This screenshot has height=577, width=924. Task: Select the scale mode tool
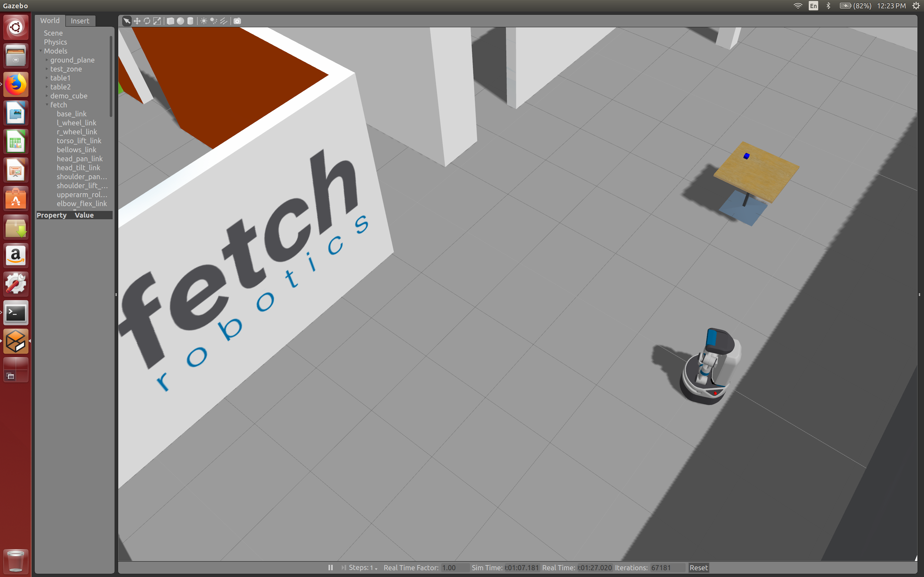click(x=157, y=21)
